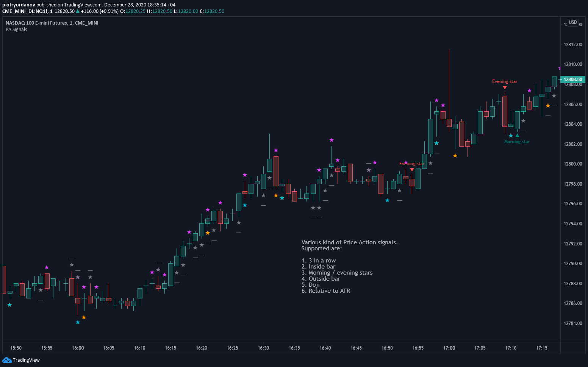The height and width of the screenshot is (367, 588).
Task: Click the orange star near 17:16
Action: point(548,106)
